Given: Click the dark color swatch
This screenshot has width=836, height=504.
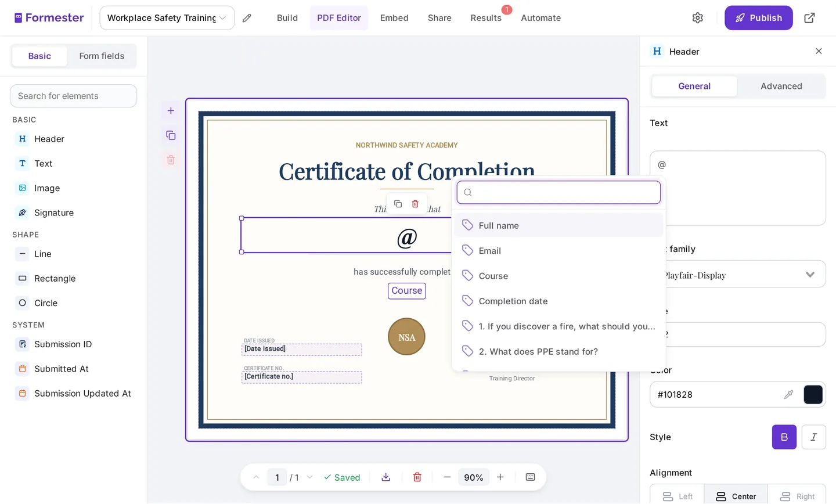Looking at the screenshot, I should [x=813, y=395].
